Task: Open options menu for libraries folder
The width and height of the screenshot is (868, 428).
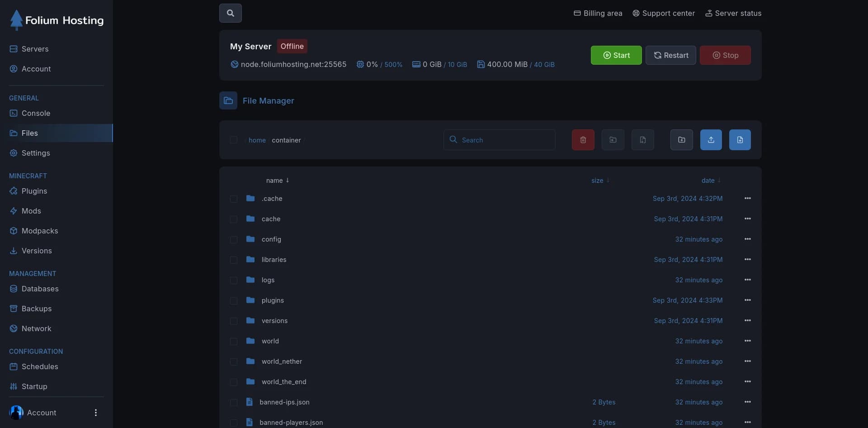Action: pos(747,259)
